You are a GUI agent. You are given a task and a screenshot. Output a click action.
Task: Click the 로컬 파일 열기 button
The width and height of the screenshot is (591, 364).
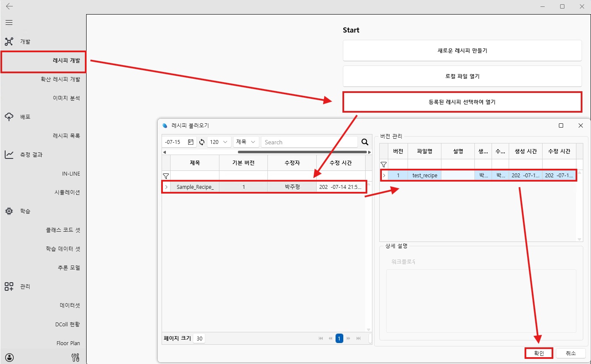click(x=462, y=76)
